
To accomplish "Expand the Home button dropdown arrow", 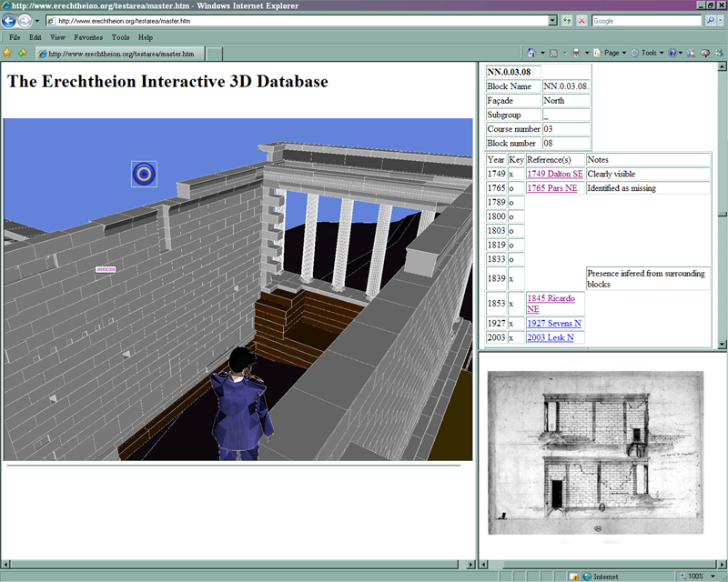I will click(x=542, y=53).
